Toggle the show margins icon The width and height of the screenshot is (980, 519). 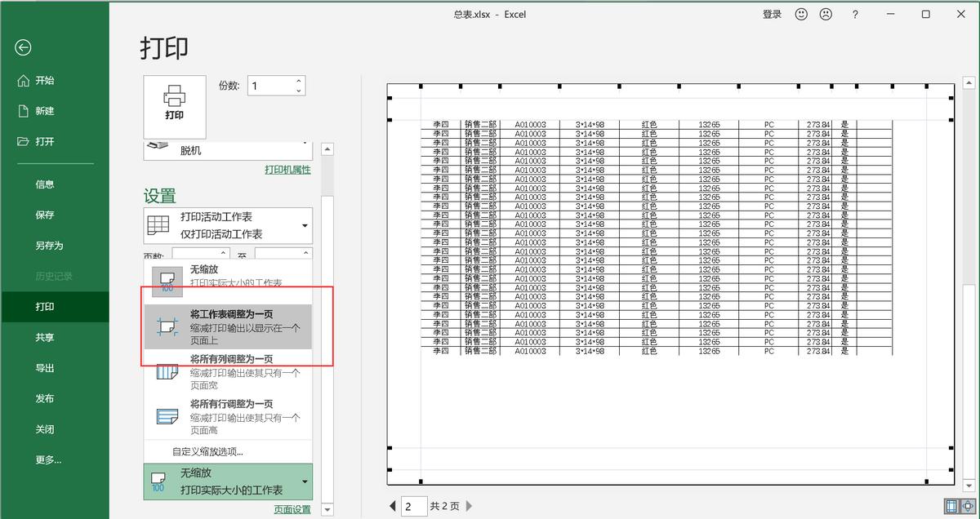pos(950,506)
